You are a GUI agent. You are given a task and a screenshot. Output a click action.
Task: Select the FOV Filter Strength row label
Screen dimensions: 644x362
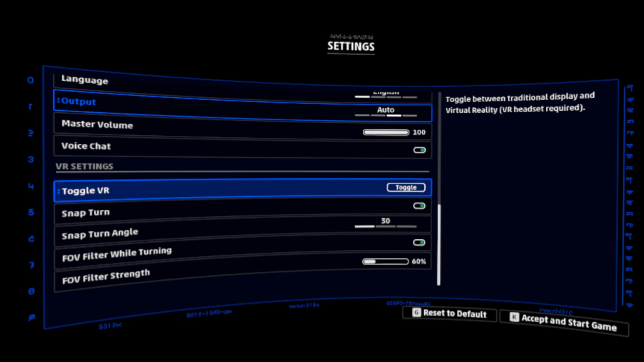(x=106, y=277)
